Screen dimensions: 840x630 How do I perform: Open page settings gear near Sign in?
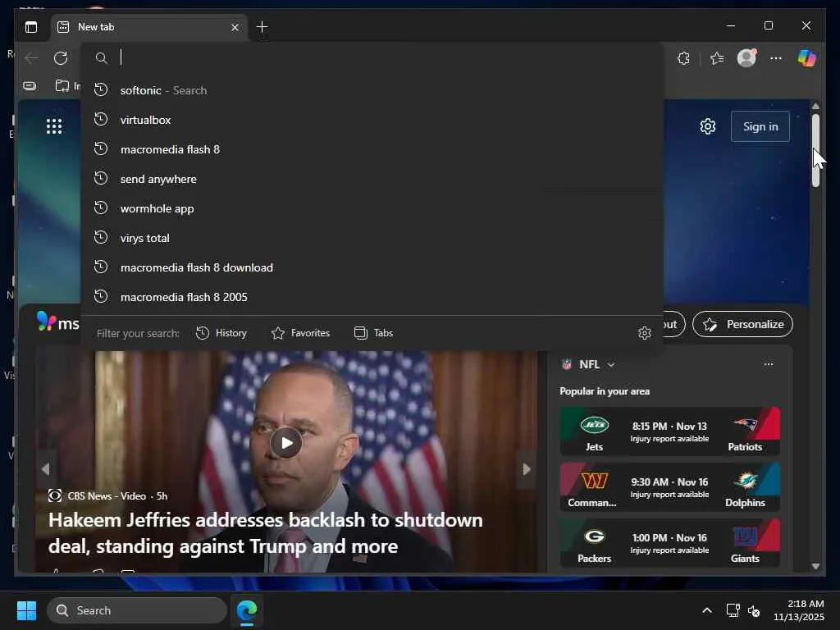[x=708, y=126]
